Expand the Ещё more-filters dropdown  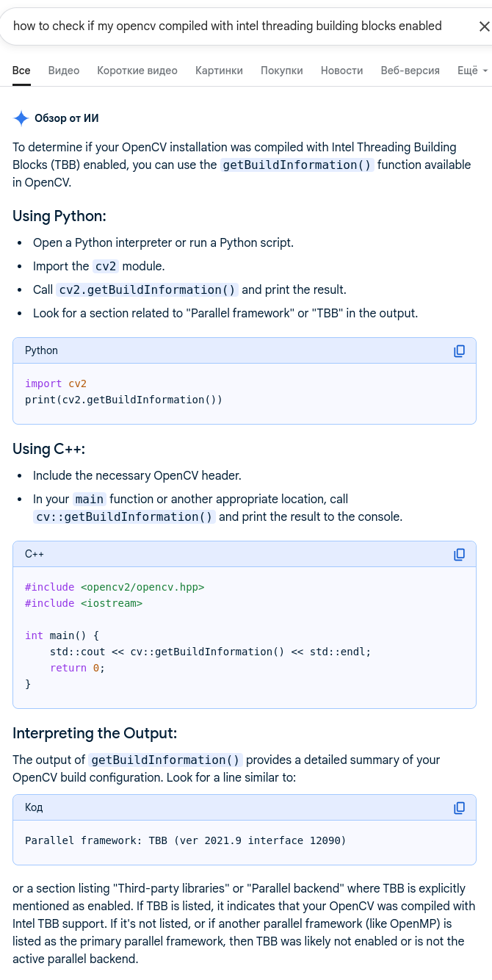coord(472,71)
